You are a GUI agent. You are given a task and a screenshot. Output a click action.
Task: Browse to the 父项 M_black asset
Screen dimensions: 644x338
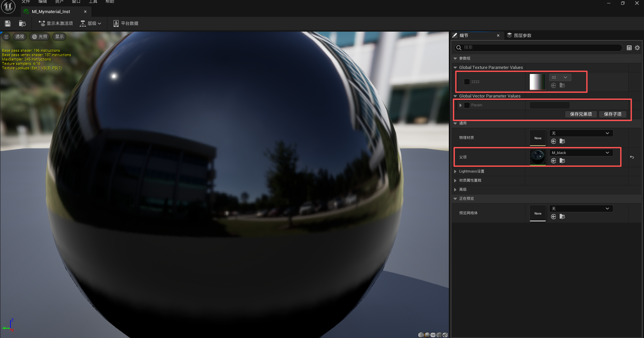[562, 161]
